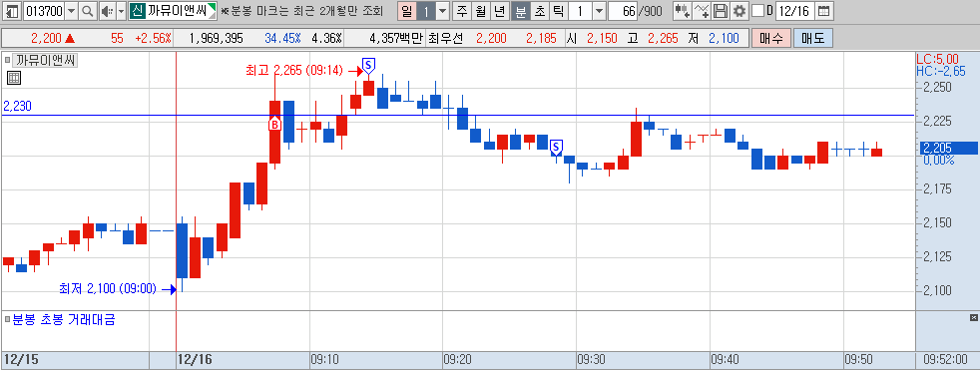Click the volume value 1,969,395
This screenshot has height=370, width=980.
216,38
